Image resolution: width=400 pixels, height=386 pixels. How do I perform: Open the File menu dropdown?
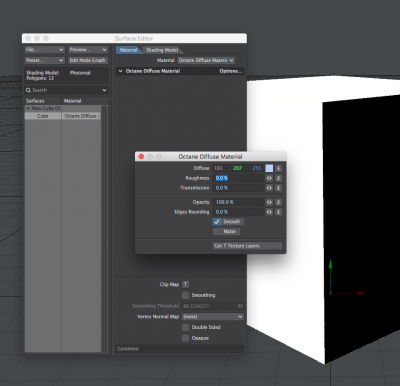[45, 50]
